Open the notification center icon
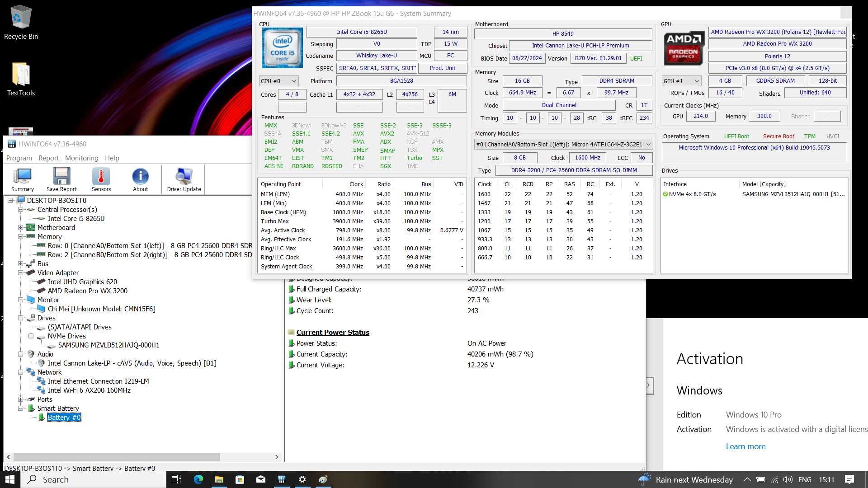 [x=849, y=479]
